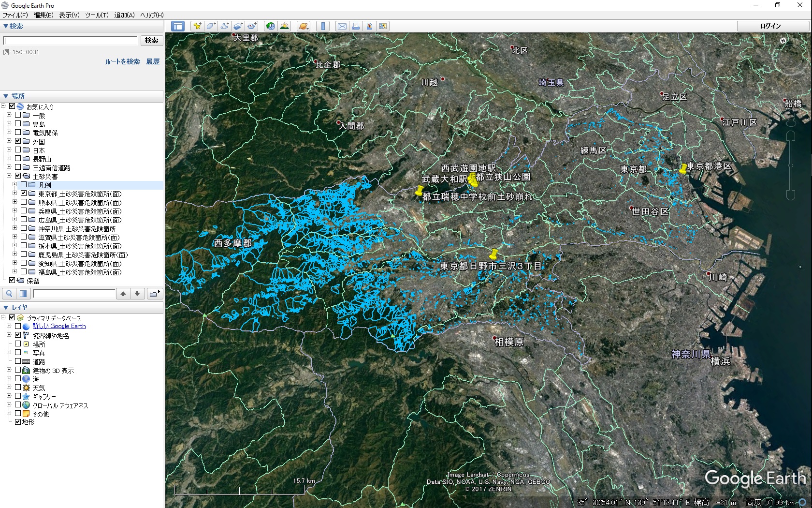
Task: Show historical imagery clock icon
Action: coord(271,26)
